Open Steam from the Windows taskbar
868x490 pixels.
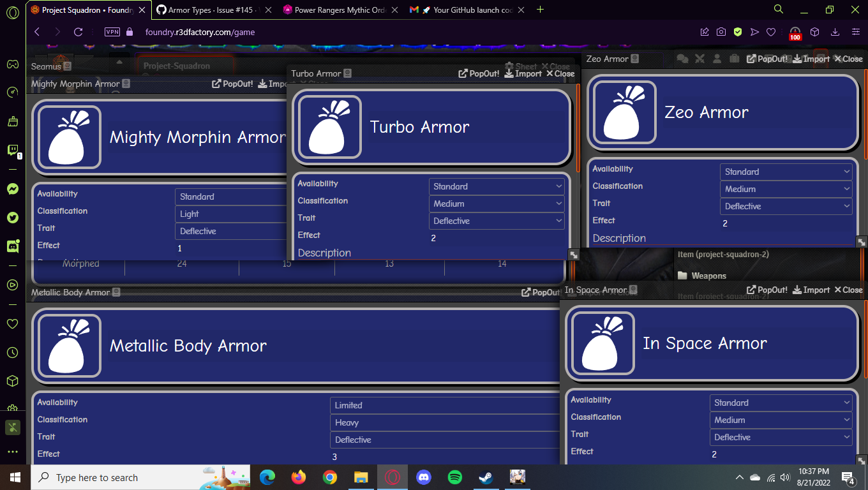[x=486, y=477]
